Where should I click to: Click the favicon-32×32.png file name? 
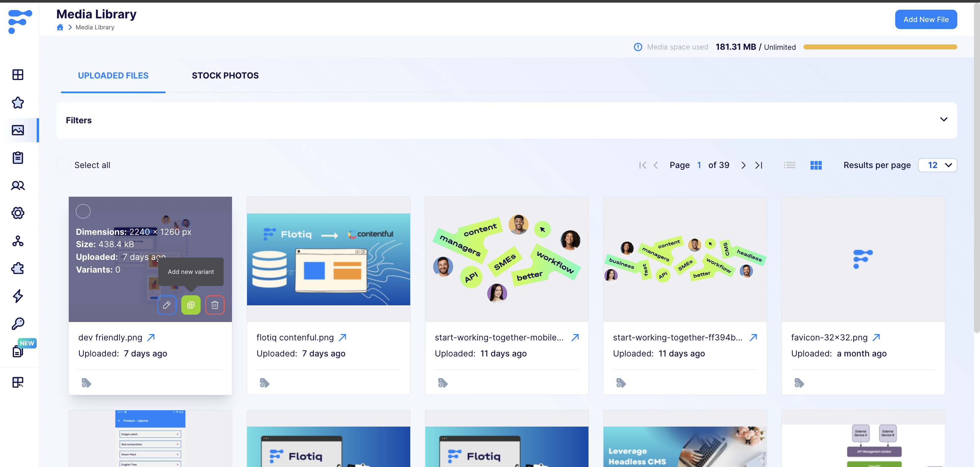[x=829, y=338]
